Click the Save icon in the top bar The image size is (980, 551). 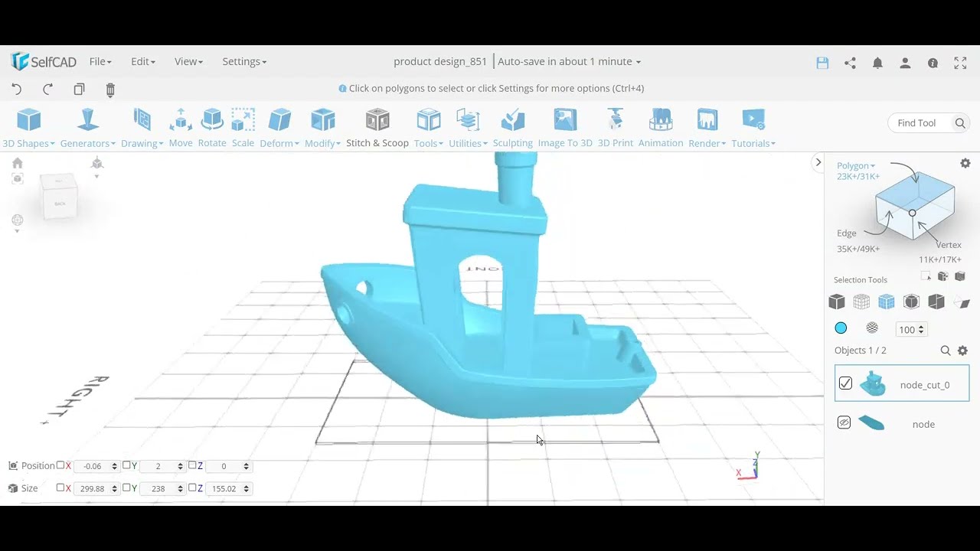coord(822,63)
